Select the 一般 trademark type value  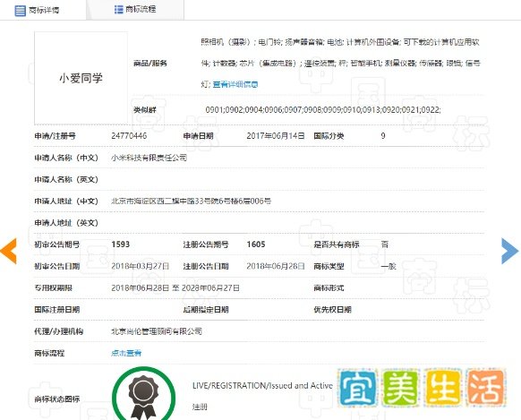point(389,266)
